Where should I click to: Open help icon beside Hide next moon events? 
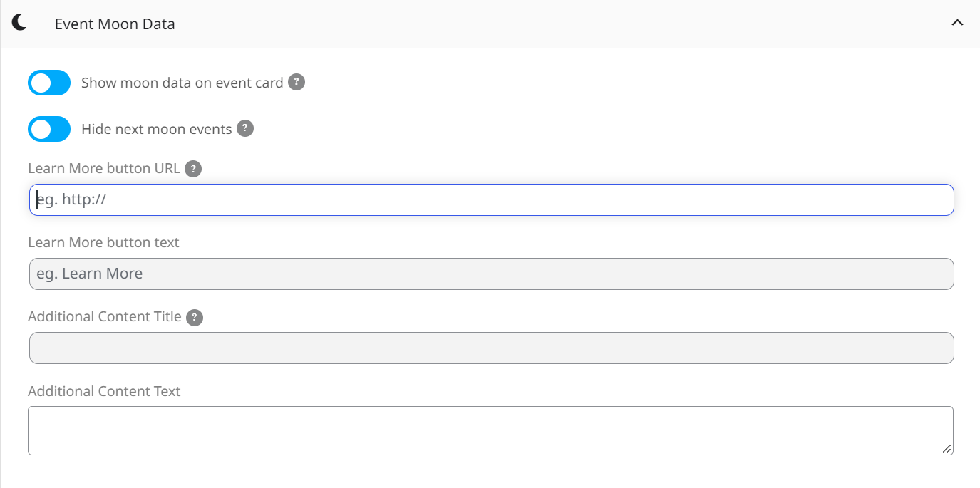tap(245, 128)
